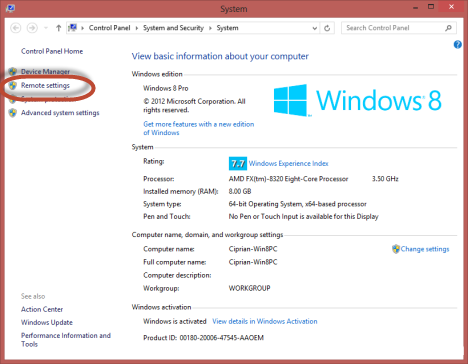Open Action Center link
Screen dimensions: 468x364
tap(42, 309)
